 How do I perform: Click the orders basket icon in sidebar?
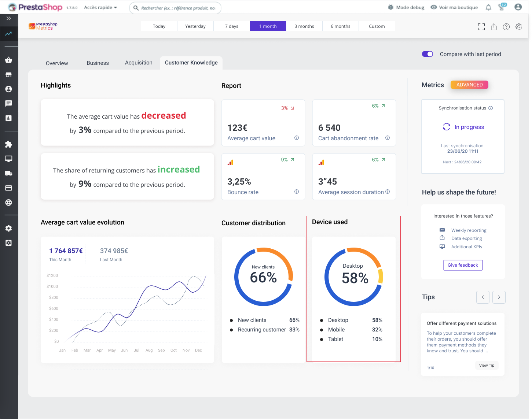click(8, 60)
